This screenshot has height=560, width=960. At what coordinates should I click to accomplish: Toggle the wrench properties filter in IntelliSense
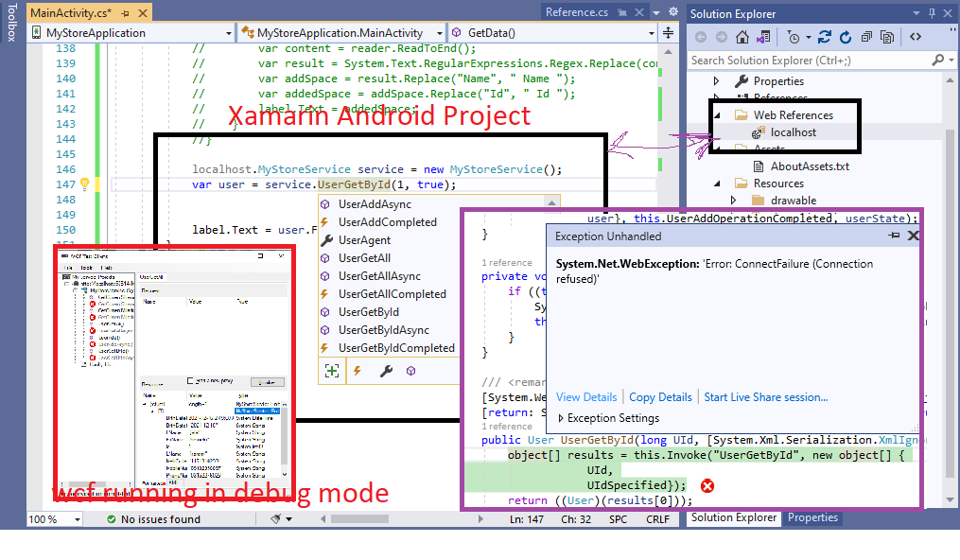tap(385, 372)
